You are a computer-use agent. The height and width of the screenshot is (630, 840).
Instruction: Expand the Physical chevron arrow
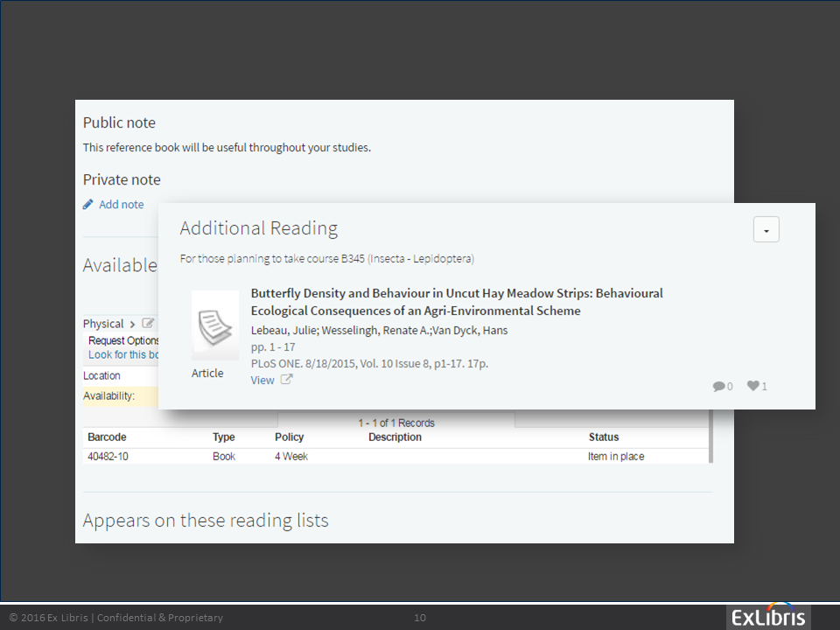(132, 325)
